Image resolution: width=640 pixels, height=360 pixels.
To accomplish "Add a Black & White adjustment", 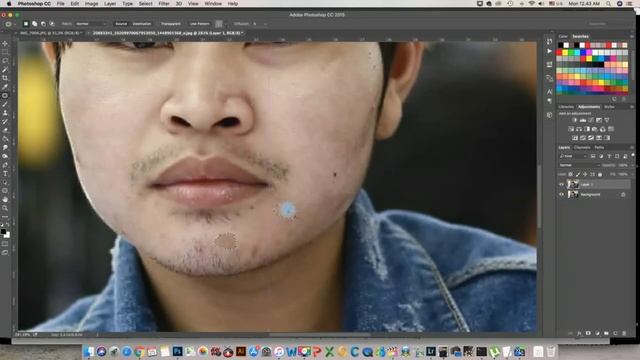I will (x=587, y=129).
